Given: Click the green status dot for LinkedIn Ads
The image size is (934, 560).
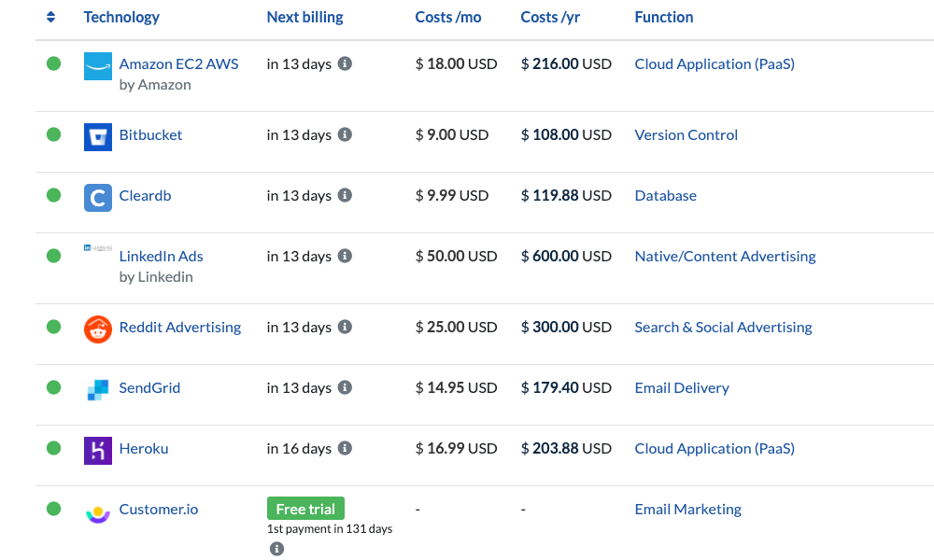Looking at the screenshot, I should point(53,256).
